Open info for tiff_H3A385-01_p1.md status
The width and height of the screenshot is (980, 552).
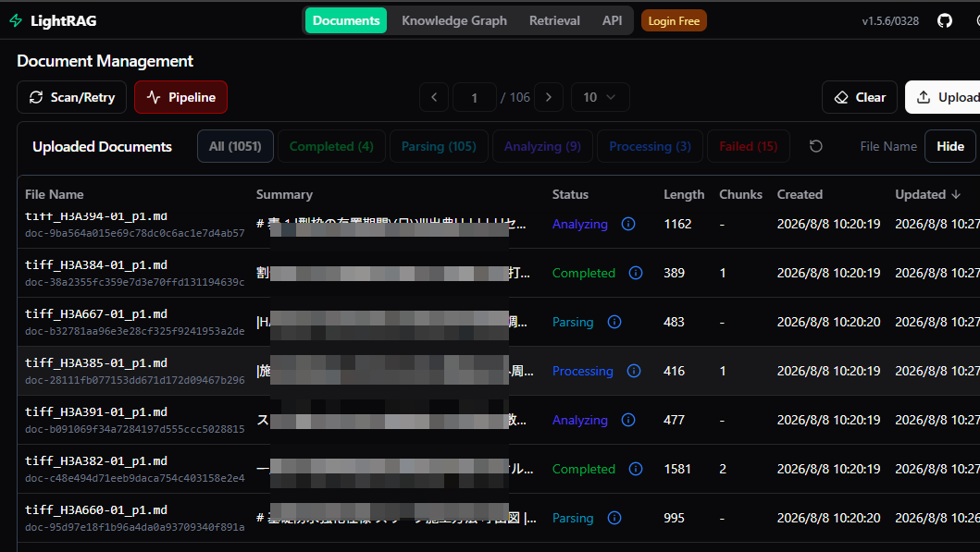click(x=634, y=371)
